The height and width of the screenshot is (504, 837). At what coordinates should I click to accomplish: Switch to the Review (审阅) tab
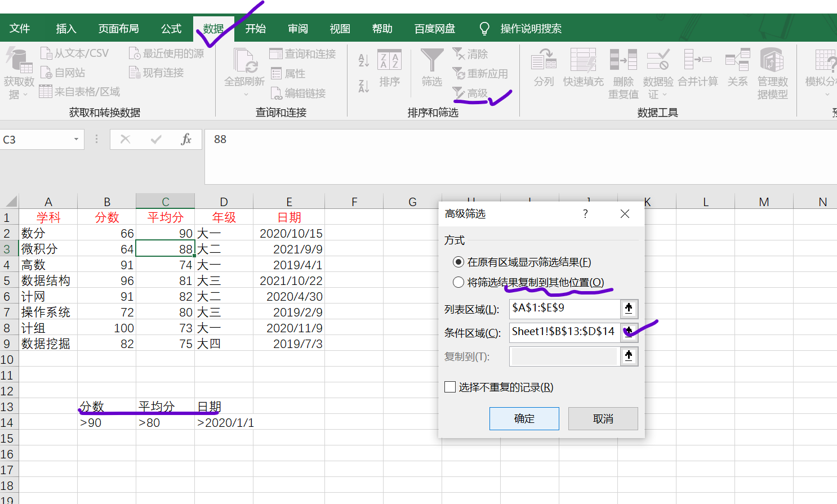click(298, 29)
